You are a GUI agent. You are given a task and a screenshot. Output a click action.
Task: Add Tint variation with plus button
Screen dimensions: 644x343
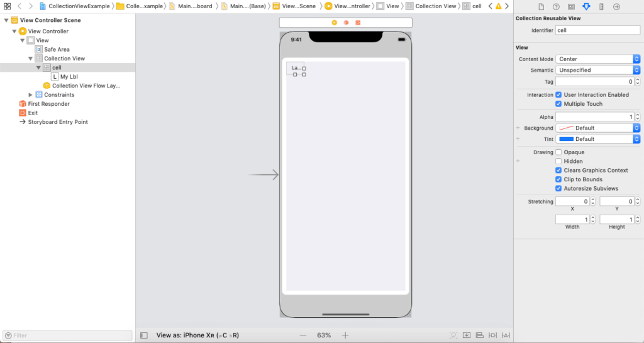click(518, 139)
